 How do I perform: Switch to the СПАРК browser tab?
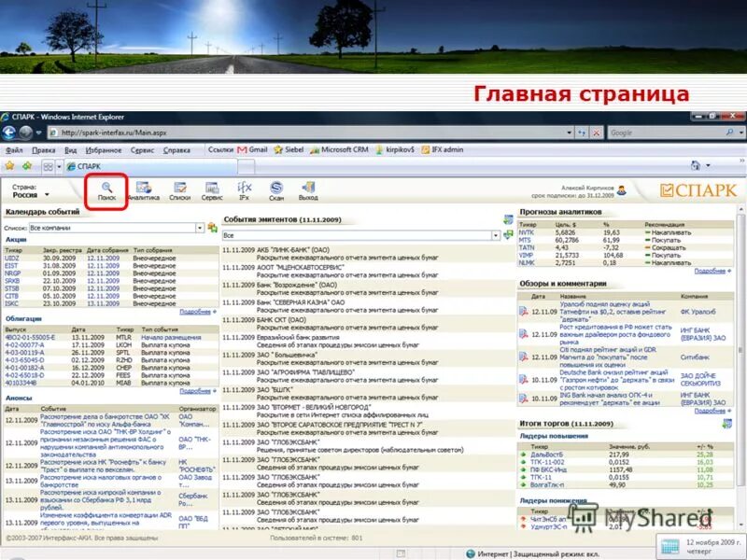(x=89, y=164)
